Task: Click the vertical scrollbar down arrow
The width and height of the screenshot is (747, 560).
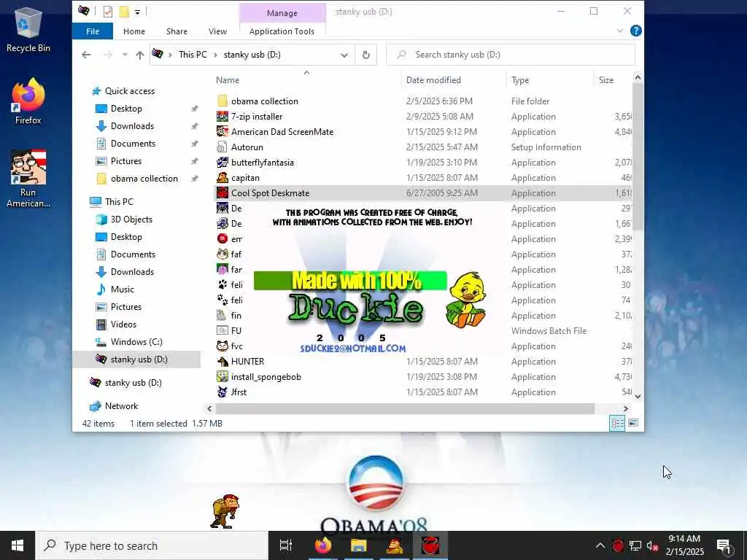Action: tap(638, 396)
